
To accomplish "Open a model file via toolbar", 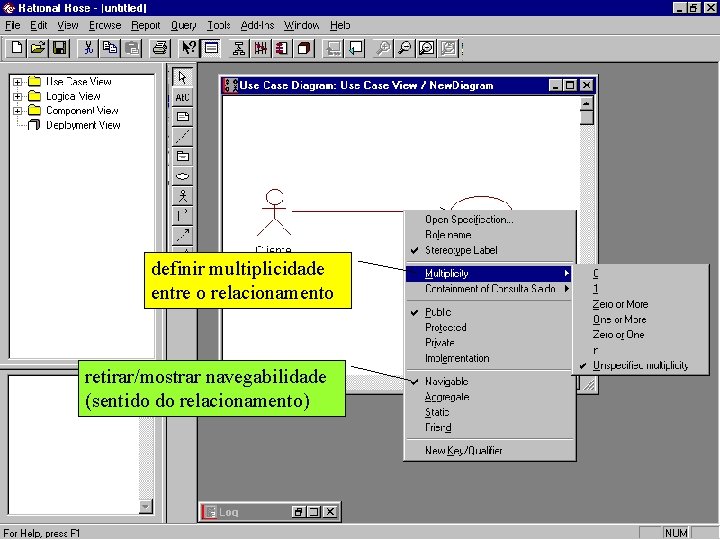I will [x=38, y=48].
